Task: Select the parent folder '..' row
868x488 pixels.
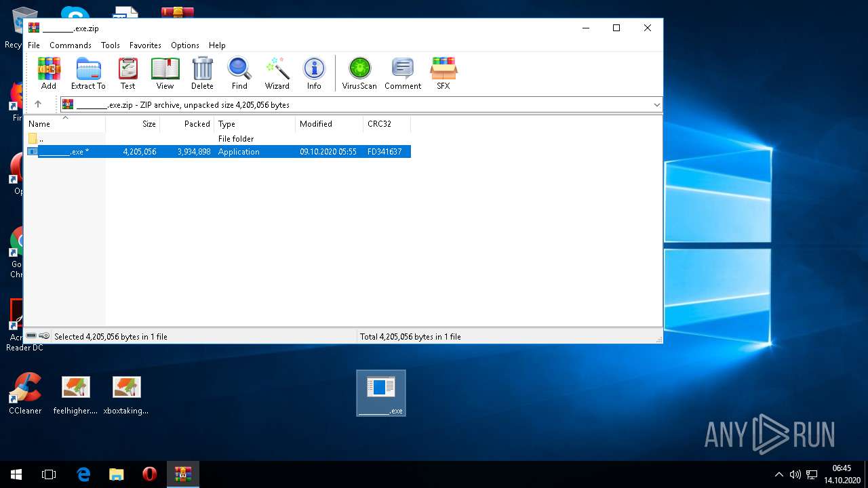Action: [x=218, y=138]
